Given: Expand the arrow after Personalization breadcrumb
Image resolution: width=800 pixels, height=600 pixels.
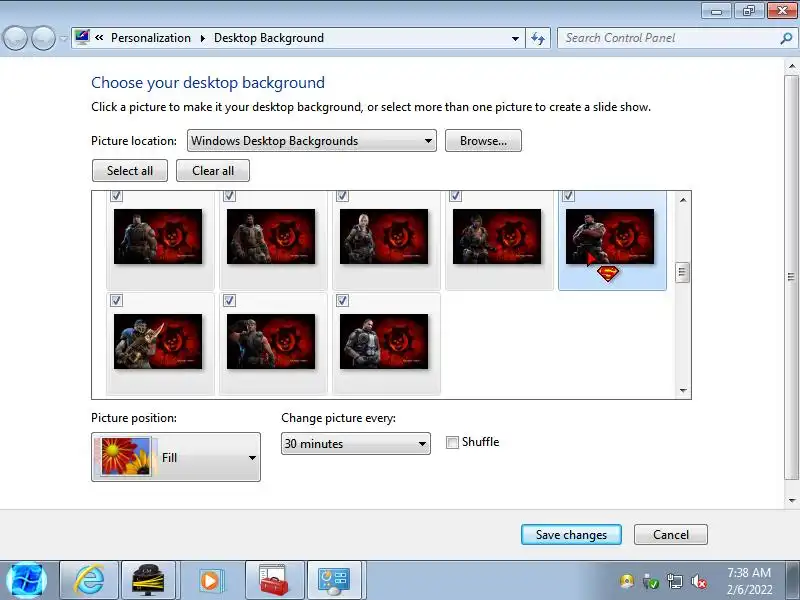Looking at the screenshot, I should (x=203, y=38).
